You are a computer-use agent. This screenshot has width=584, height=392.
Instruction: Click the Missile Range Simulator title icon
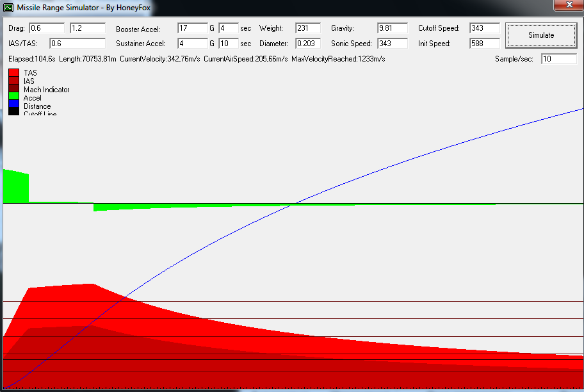click(8, 8)
